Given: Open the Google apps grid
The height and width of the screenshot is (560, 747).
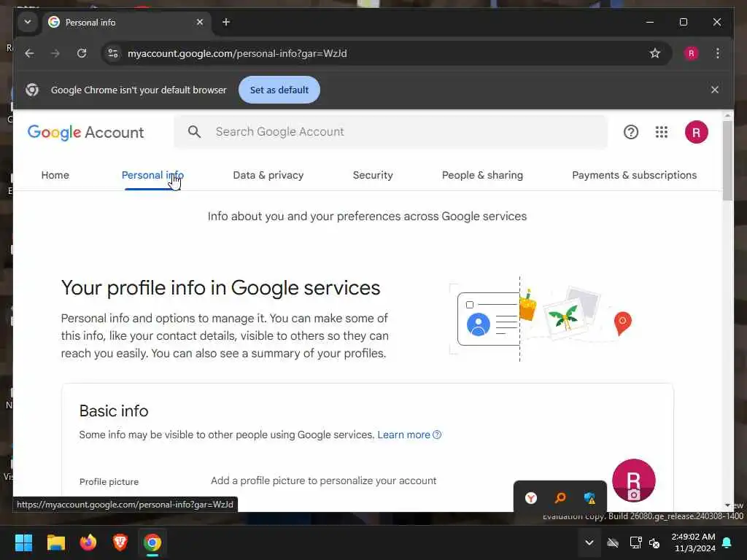Looking at the screenshot, I should pos(661,132).
